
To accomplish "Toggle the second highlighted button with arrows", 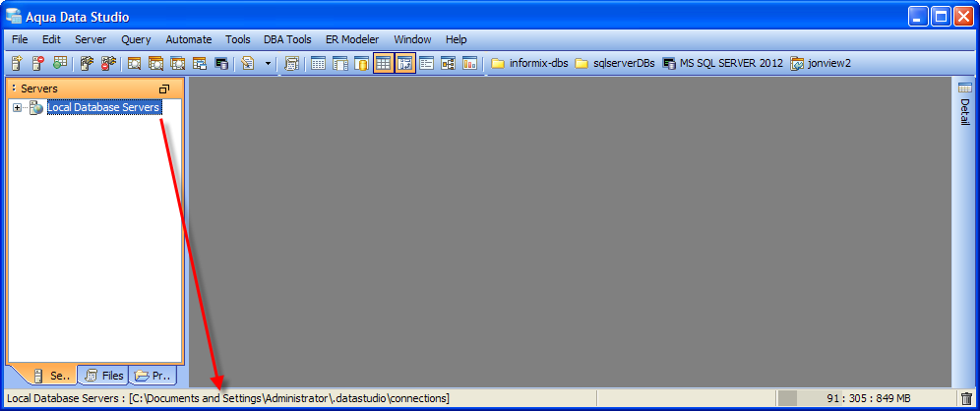I will [405, 63].
